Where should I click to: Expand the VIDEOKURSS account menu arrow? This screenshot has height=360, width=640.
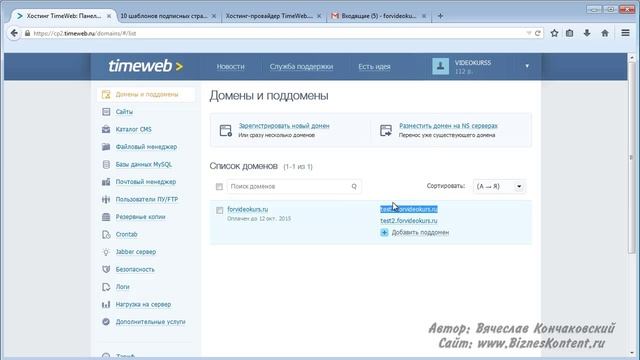click(x=527, y=66)
